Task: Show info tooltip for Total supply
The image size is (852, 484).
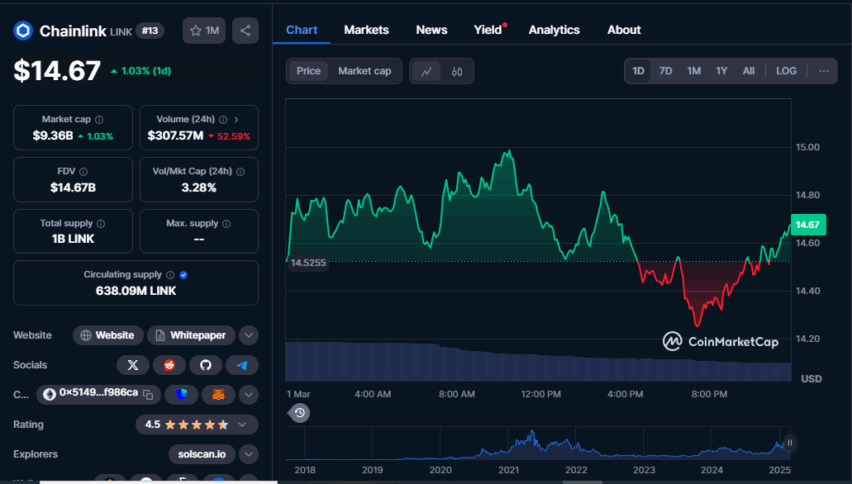Action: pos(101,224)
